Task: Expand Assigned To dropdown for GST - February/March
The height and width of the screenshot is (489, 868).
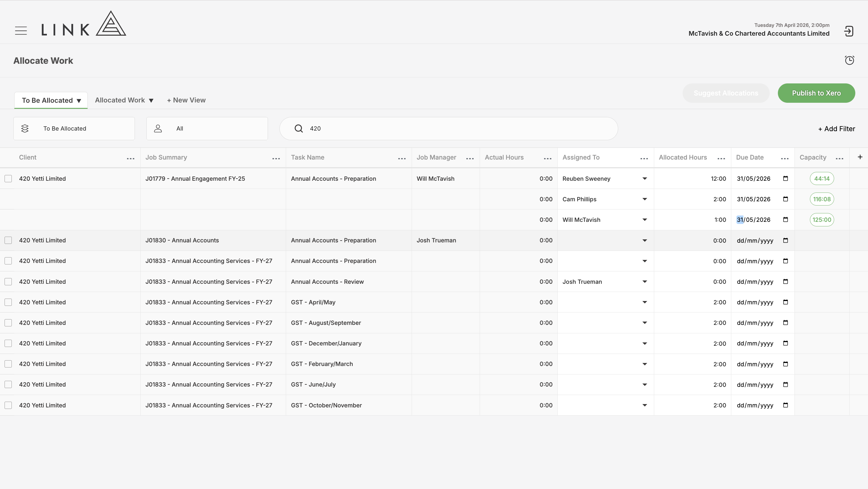Action: click(644, 364)
